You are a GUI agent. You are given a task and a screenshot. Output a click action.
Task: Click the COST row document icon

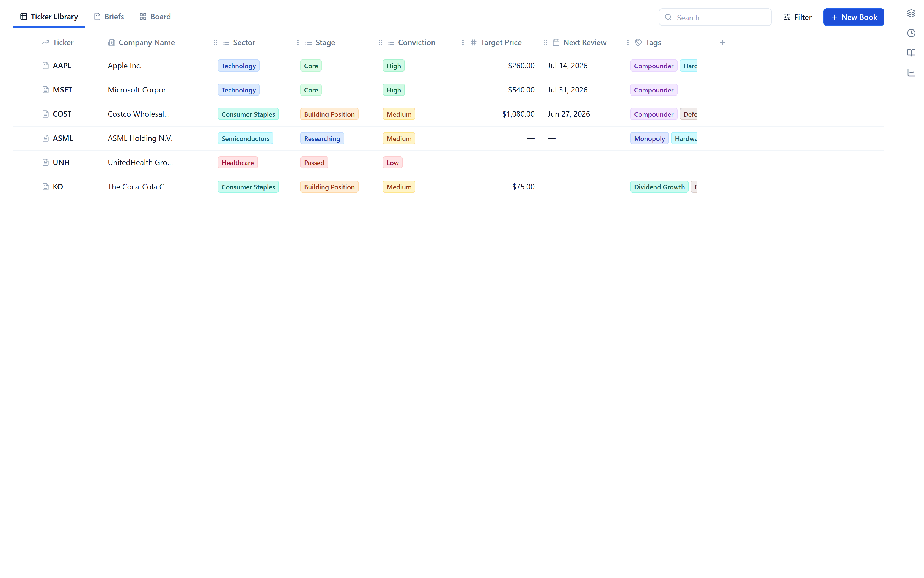click(x=45, y=114)
